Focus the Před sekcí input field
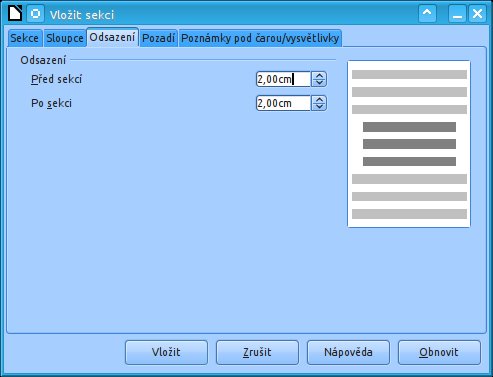The height and width of the screenshot is (377, 493). 283,79
